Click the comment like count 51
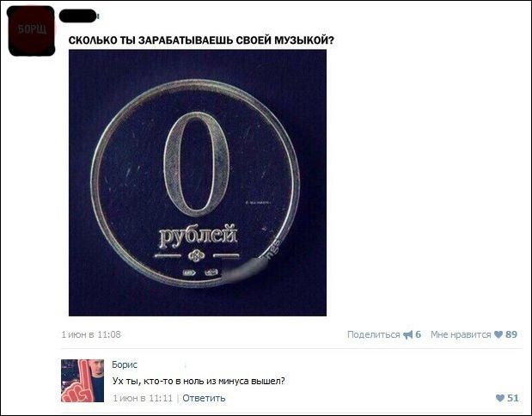The height and width of the screenshot is (416, 532). click(513, 398)
